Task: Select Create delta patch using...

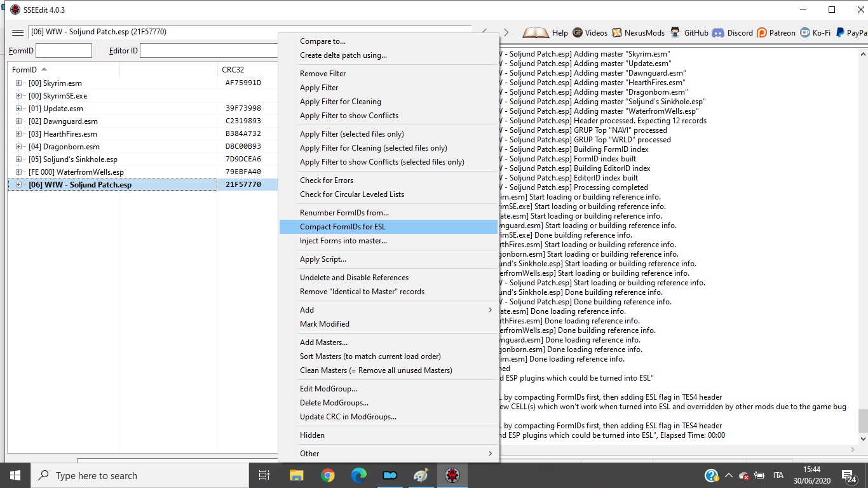Action: [388, 55]
